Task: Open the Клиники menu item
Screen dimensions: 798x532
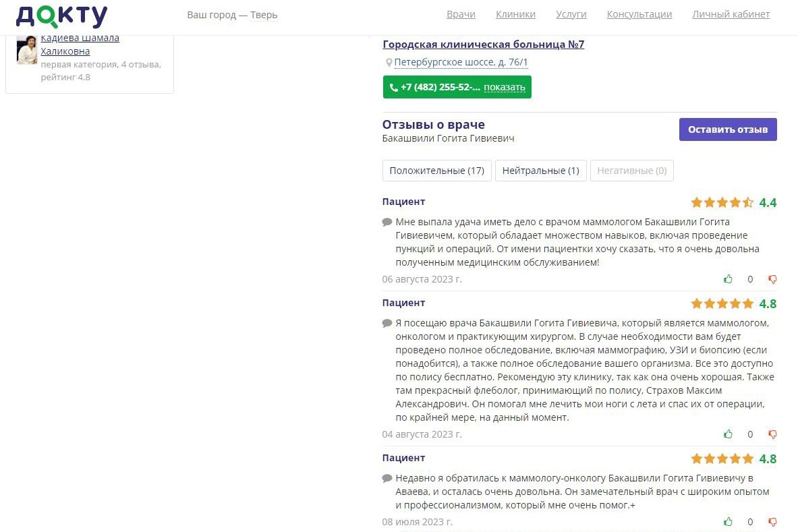Action: [515, 14]
